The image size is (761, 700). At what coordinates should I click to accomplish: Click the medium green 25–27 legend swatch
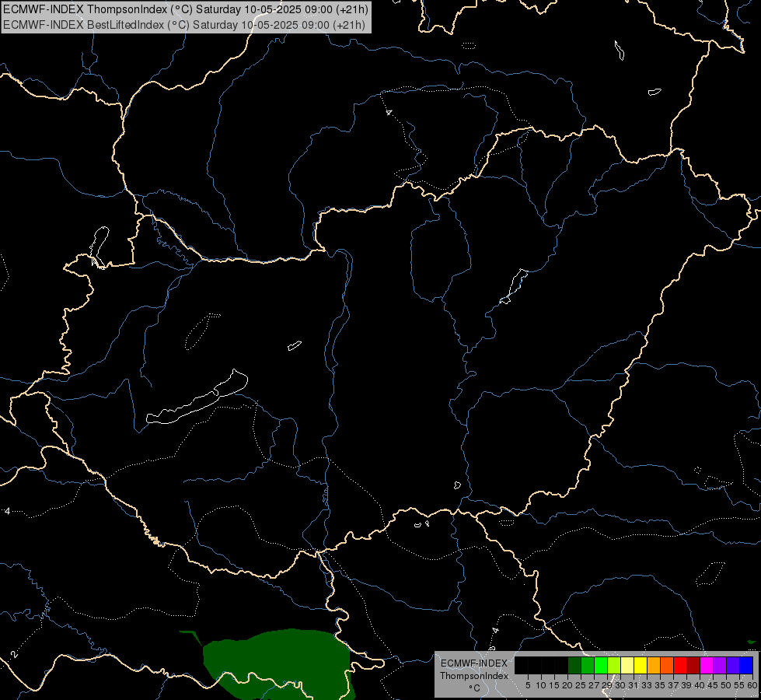tap(588, 665)
